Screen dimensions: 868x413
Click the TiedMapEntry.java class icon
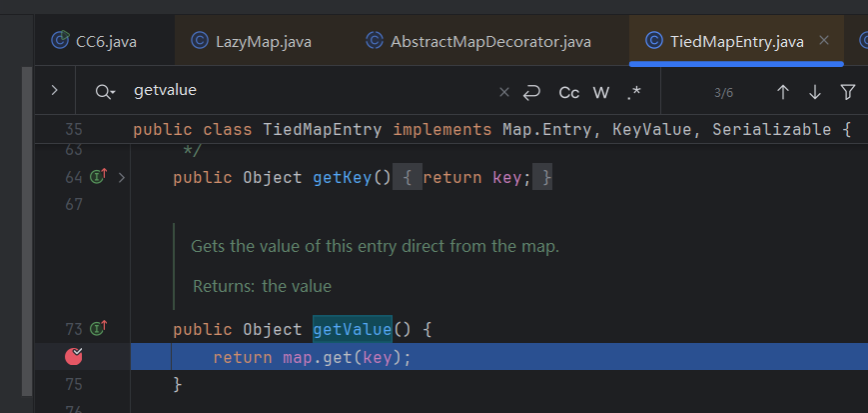[x=654, y=41]
